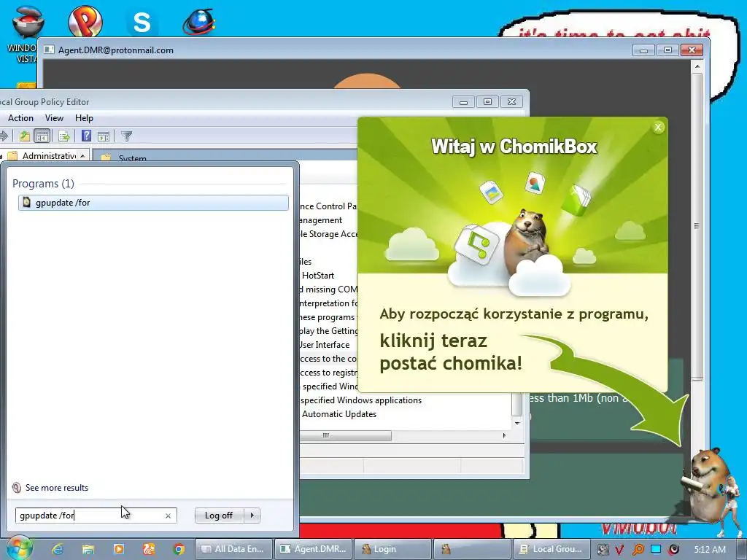Switch to Local Grou... taskbar window
This screenshot has height=560, width=747.
pos(551,549)
